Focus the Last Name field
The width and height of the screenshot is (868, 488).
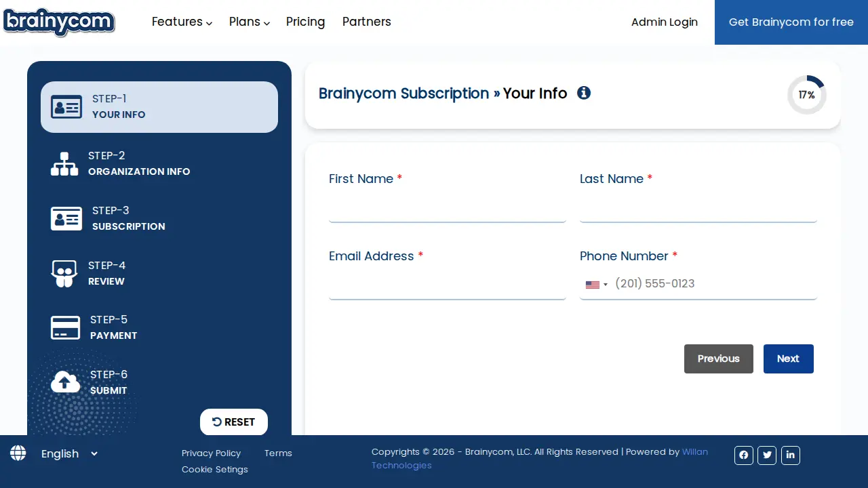coord(698,207)
